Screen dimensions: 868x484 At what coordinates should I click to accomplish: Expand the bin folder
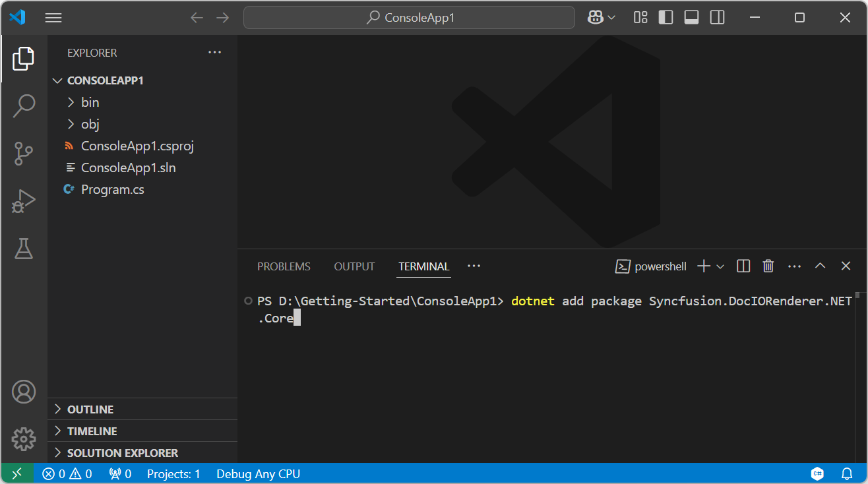[x=142, y=102]
